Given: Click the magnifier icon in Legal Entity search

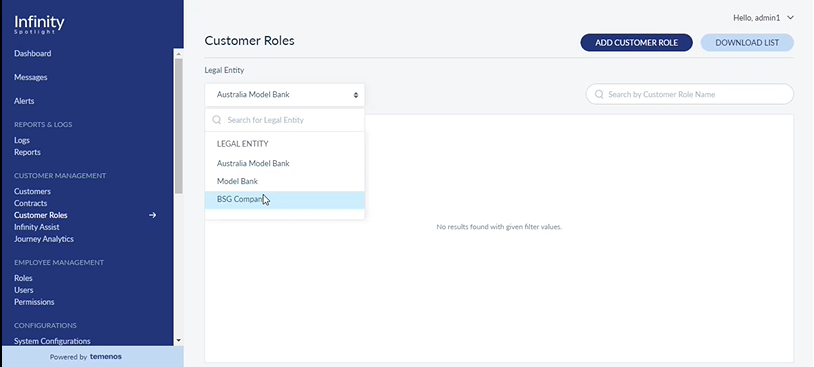Looking at the screenshot, I should 217,120.
